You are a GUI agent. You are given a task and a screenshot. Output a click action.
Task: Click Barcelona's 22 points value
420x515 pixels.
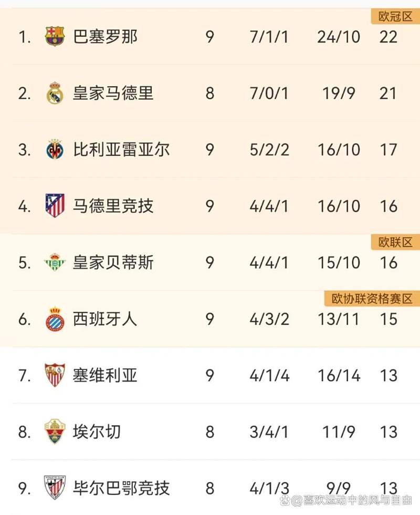pos(388,37)
